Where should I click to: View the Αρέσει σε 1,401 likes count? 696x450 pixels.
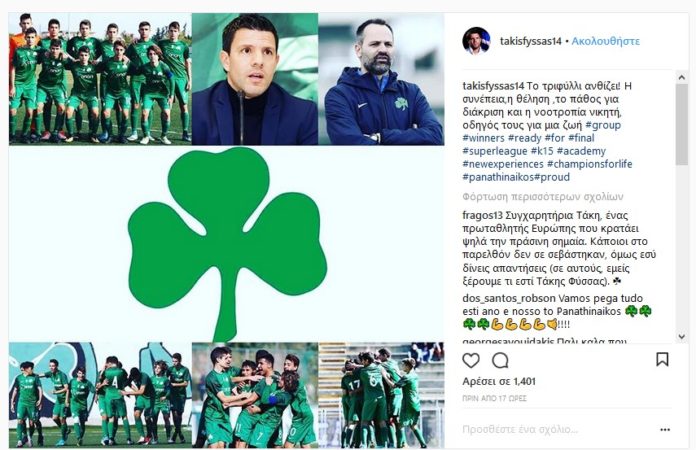(499, 381)
